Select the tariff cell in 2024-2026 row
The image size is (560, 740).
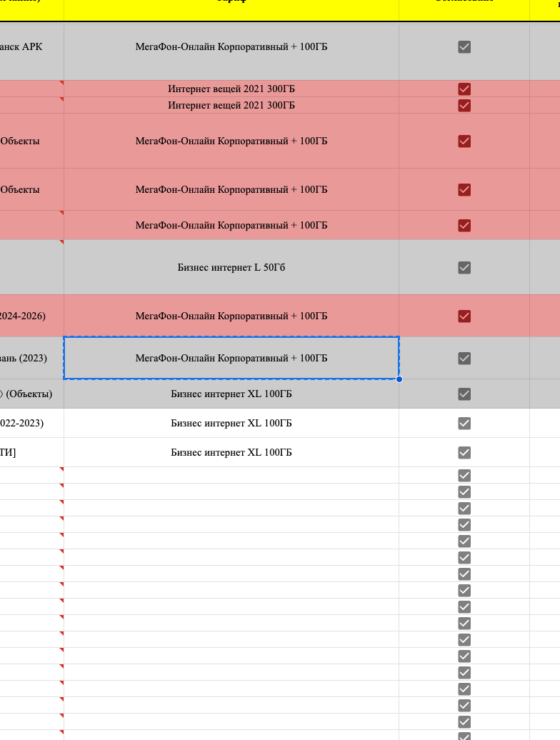pos(231,316)
